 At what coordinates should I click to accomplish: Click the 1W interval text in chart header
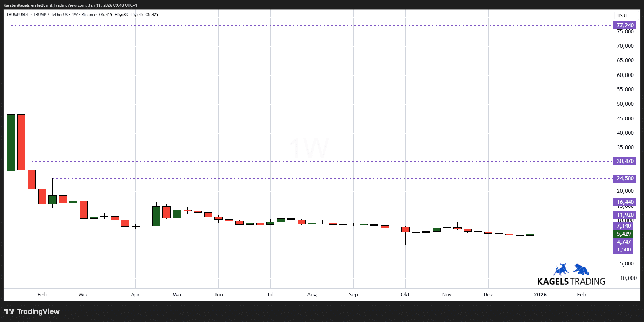tap(75, 15)
